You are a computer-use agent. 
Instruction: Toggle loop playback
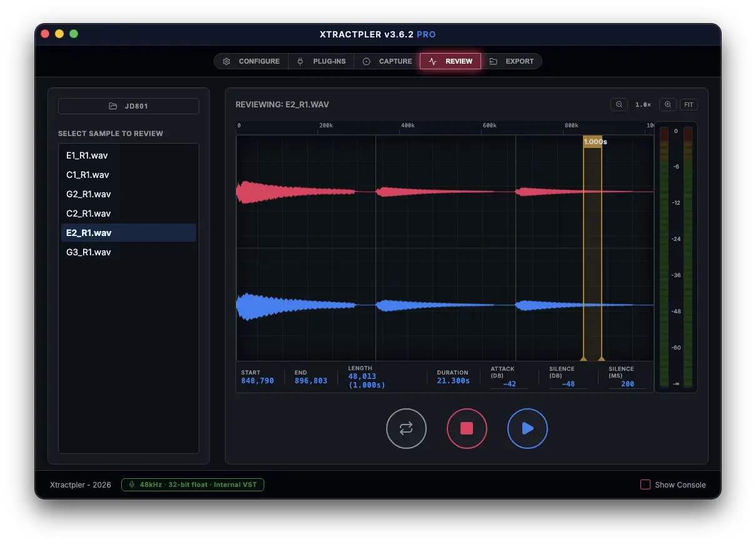[406, 428]
